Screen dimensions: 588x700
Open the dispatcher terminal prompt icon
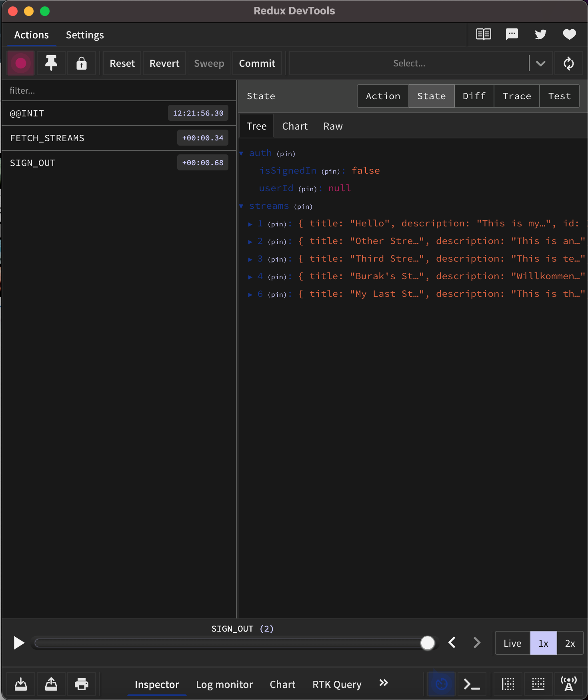point(472,684)
